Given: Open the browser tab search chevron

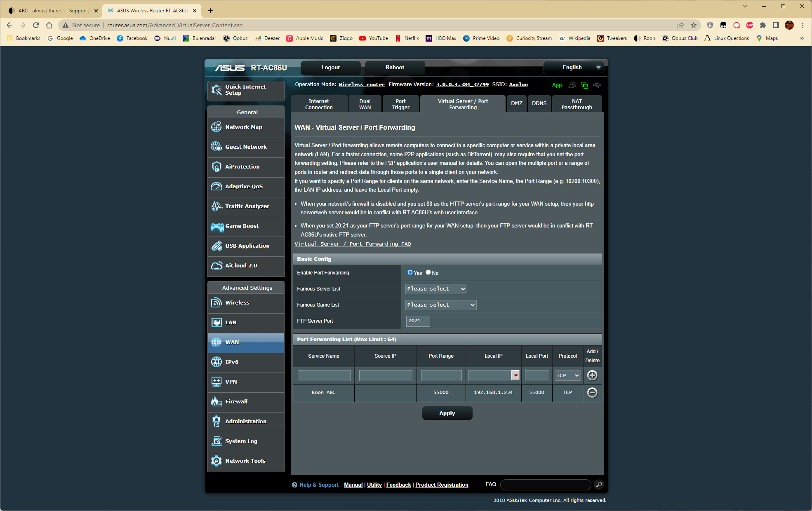Looking at the screenshot, I should tap(745, 6).
